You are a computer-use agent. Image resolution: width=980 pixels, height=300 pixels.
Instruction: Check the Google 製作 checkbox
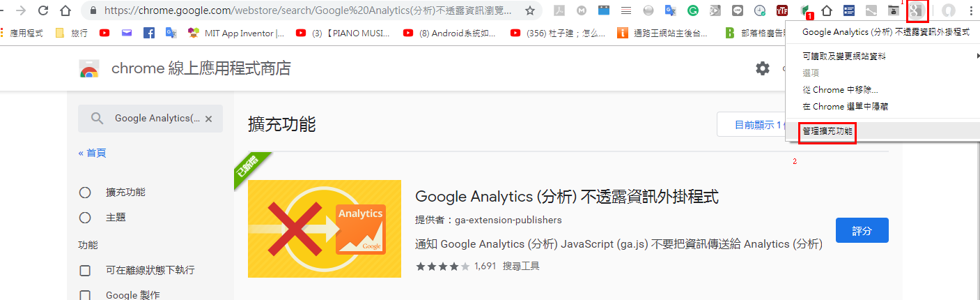85,295
